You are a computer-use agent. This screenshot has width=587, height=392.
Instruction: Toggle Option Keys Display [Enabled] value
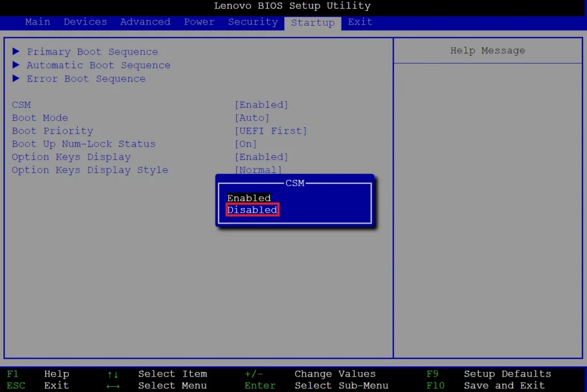coord(261,157)
